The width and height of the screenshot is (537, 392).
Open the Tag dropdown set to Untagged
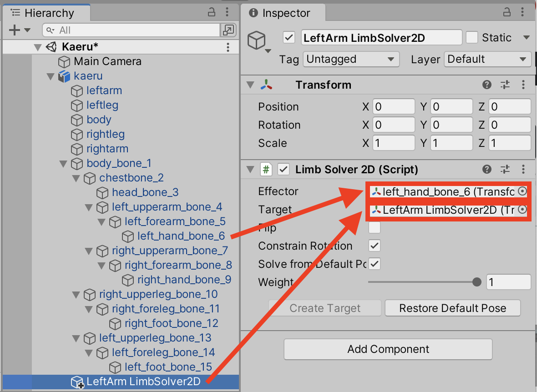[351, 59]
